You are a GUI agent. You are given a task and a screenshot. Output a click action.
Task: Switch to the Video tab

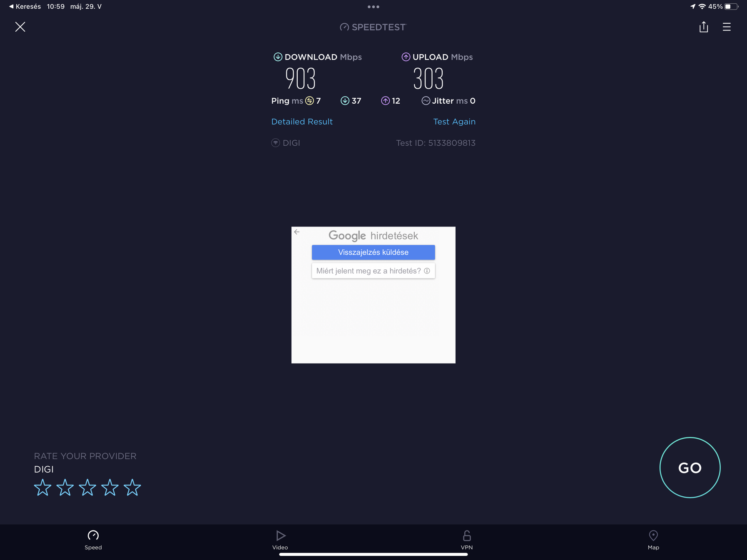click(x=280, y=540)
